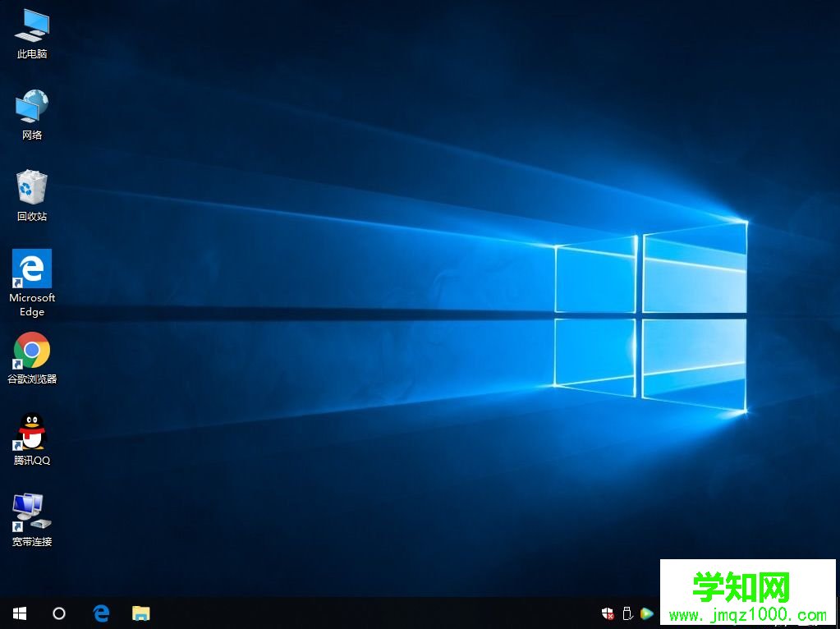Open This PC (此电脑) desktop icon
This screenshot has width=840, height=629.
[31, 29]
